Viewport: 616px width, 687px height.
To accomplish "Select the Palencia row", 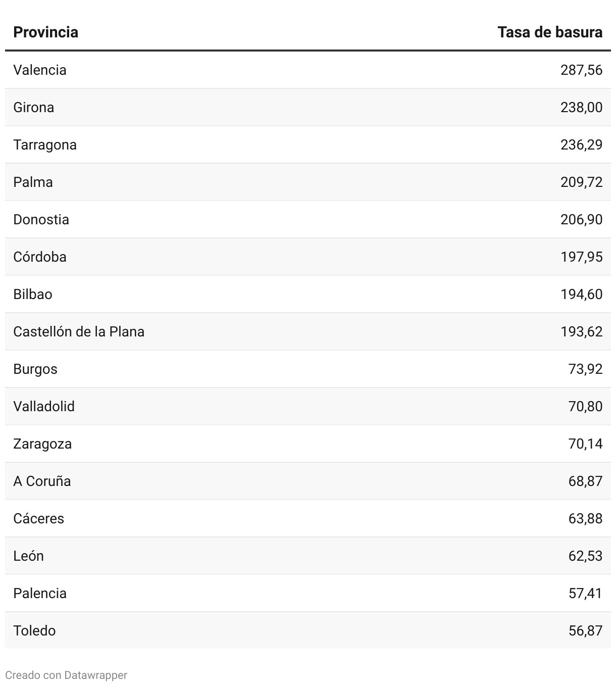I will pos(308,593).
